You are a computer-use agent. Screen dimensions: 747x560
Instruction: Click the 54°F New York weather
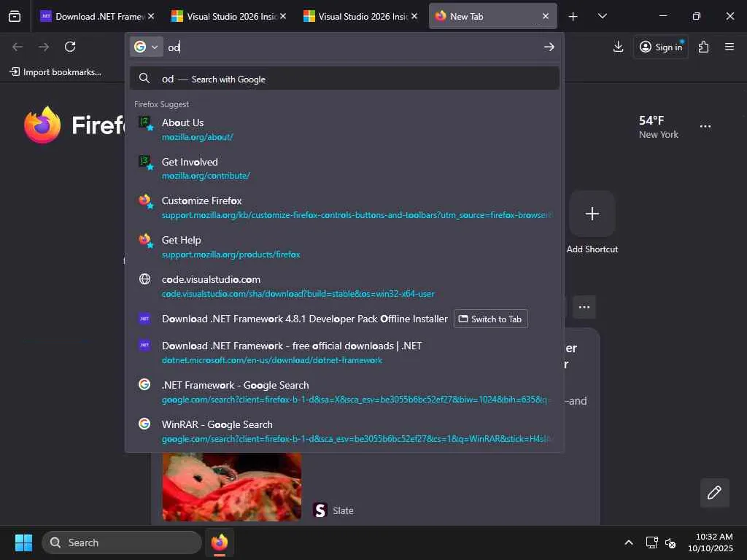[x=659, y=127]
